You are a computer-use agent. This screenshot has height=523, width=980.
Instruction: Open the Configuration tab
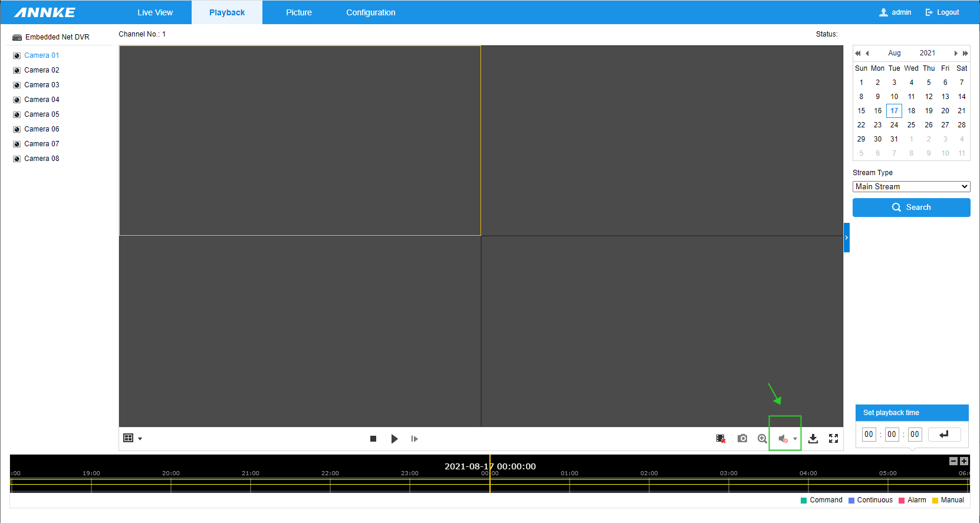click(x=371, y=12)
